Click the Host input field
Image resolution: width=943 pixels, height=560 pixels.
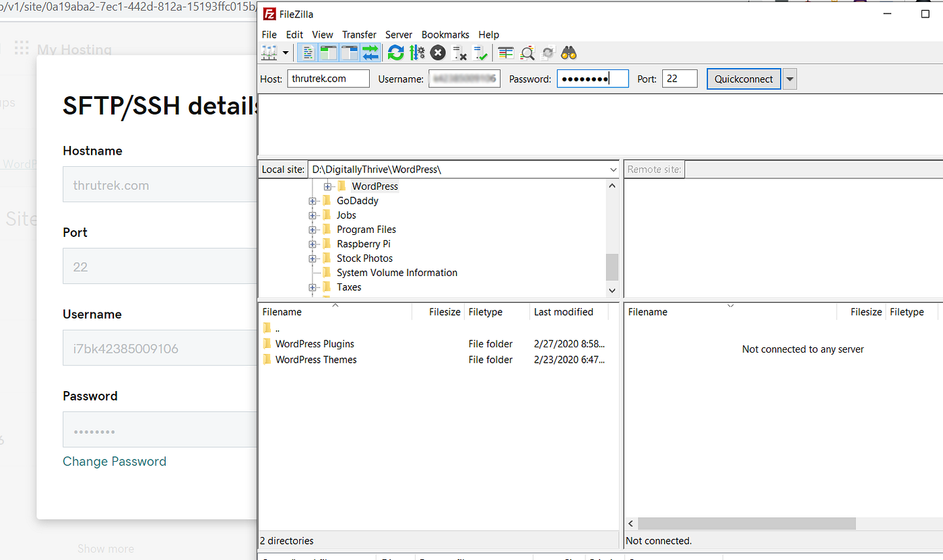tap(329, 79)
